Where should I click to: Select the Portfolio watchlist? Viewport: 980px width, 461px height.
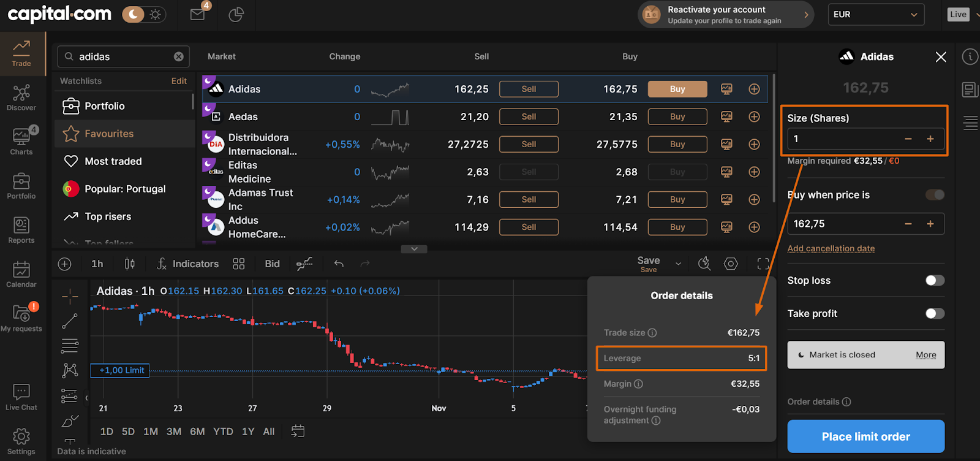(x=125, y=106)
